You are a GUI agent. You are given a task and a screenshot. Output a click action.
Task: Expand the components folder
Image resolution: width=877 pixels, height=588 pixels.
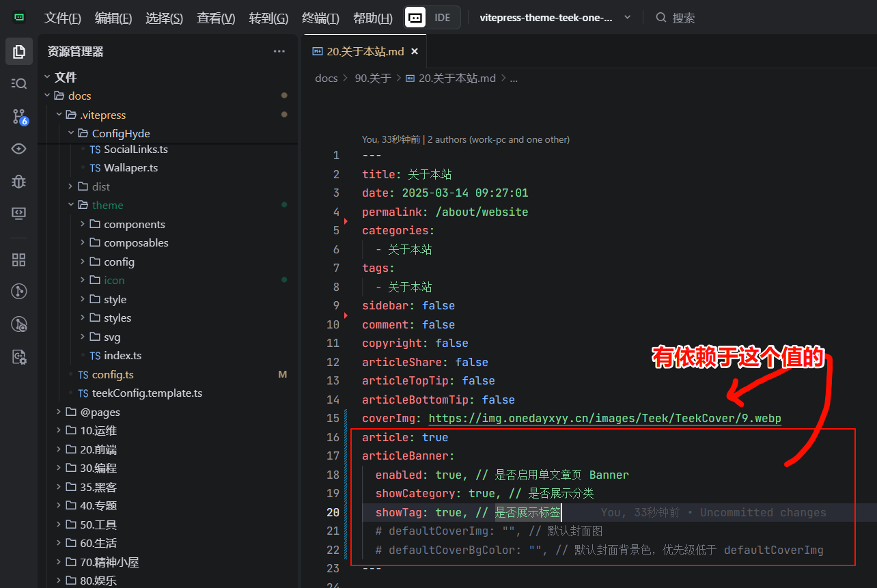pyautogui.click(x=83, y=224)
